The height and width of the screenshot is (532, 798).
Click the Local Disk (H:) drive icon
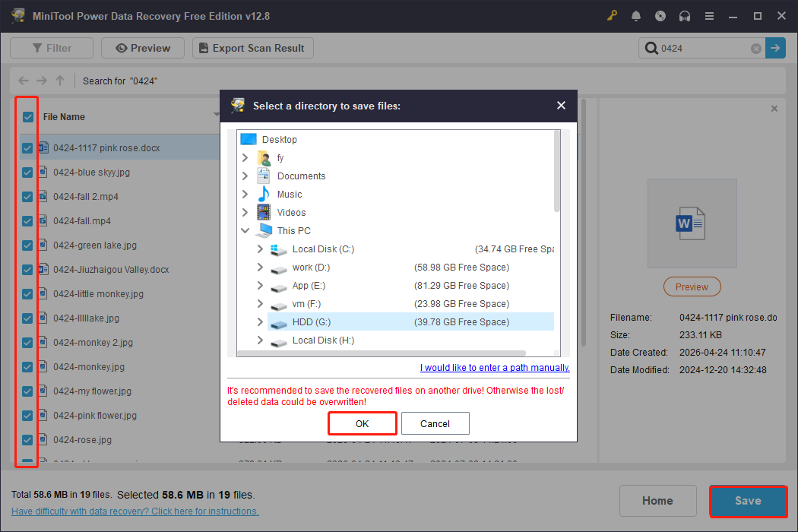[278, 341]
